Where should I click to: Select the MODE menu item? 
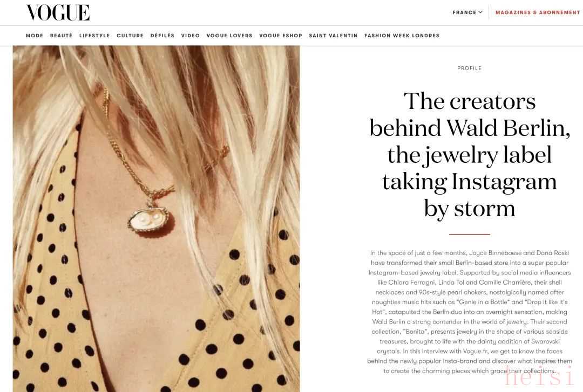click(35, 36)
